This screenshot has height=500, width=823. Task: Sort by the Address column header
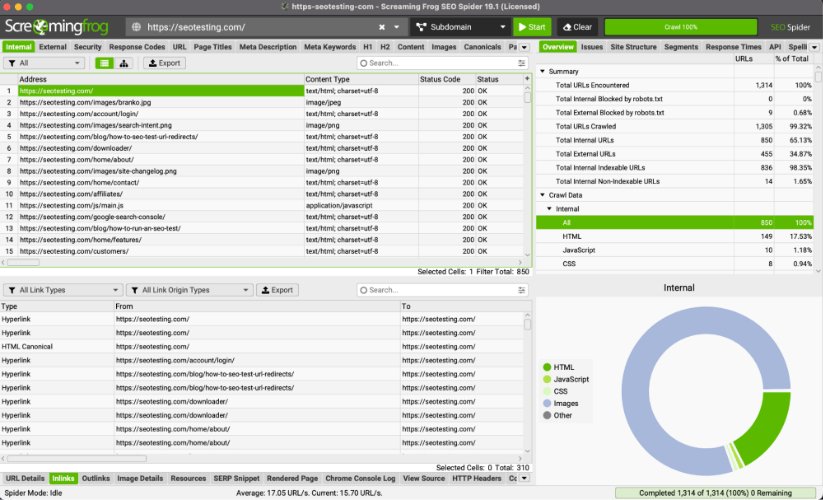click(x=161, y=79)
